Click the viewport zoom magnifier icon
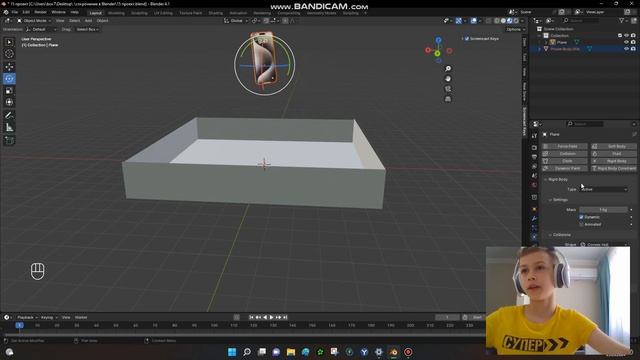 pos(448,69)
